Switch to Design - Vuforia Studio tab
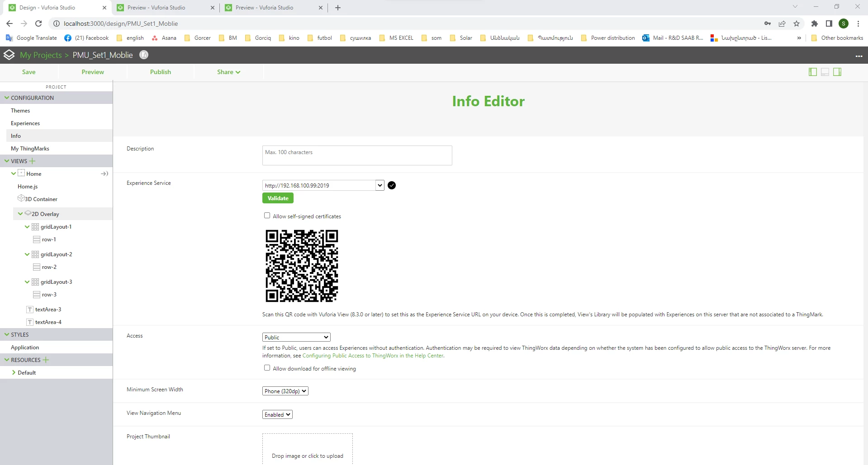This screenshot has width=868, height=465. pos(57,8)
